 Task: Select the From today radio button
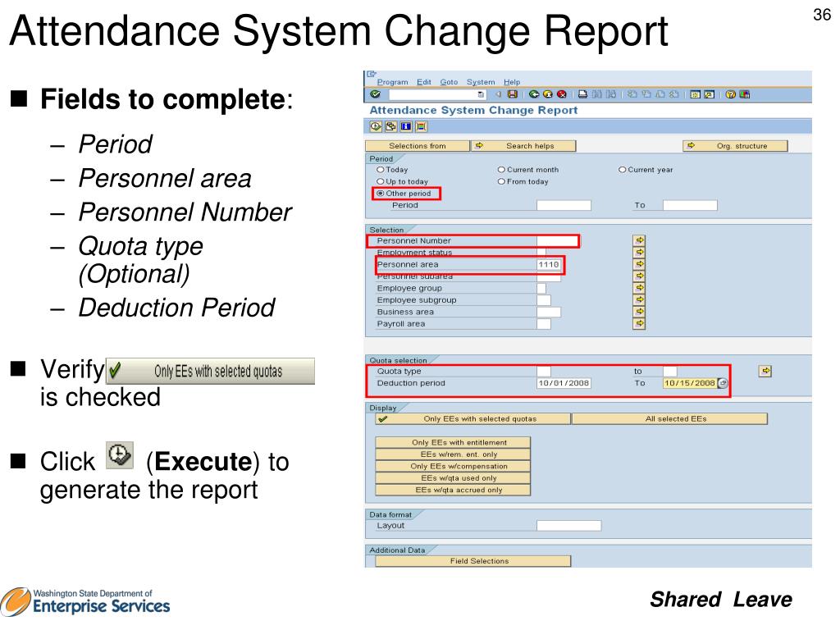(x=501, y=181)
